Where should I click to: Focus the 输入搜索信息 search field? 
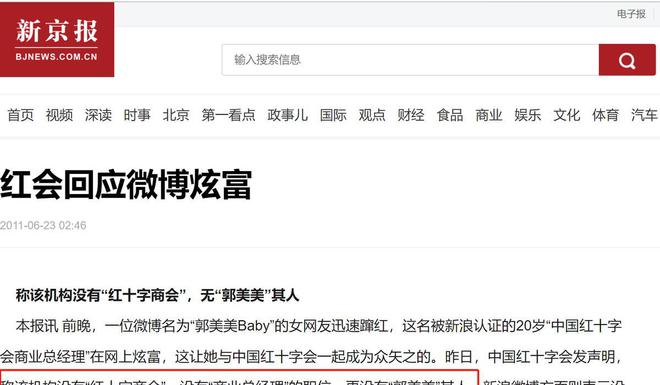pyautogui.click(x=410, y=60)
